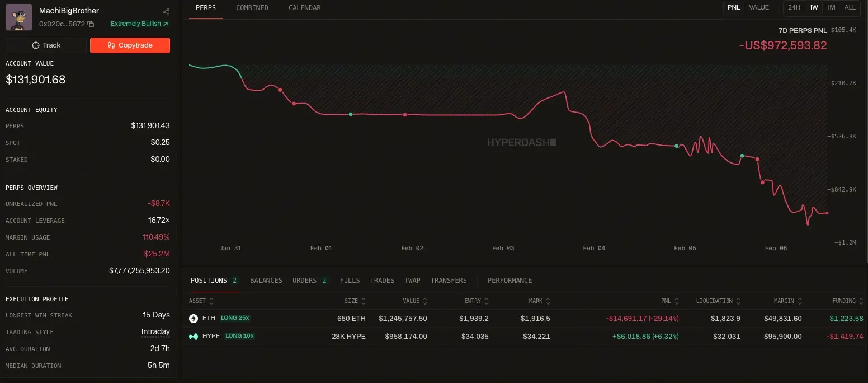Viewport: 868px width, 383px height.
Task: Click the 650 ETH size cell
Action: coord(351,319)
